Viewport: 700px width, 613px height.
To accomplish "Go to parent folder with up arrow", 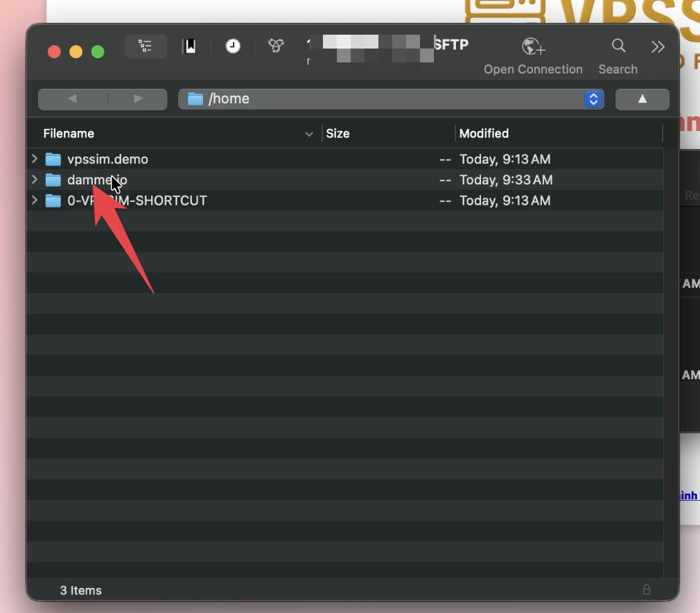I will 642,98.
